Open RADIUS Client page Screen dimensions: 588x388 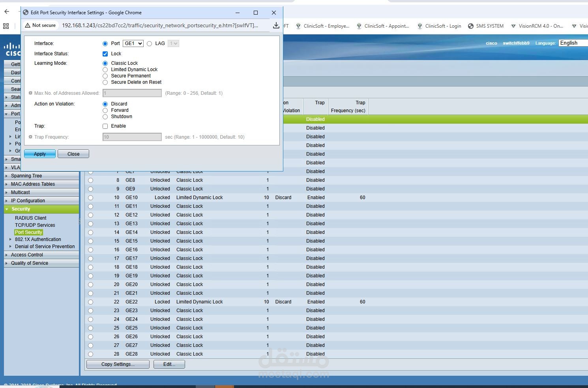(30, 218)
